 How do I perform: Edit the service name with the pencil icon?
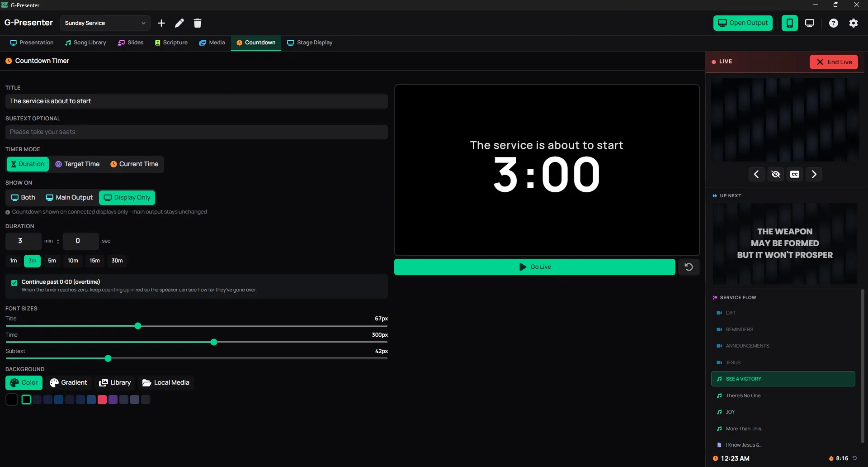click(179, 23)
